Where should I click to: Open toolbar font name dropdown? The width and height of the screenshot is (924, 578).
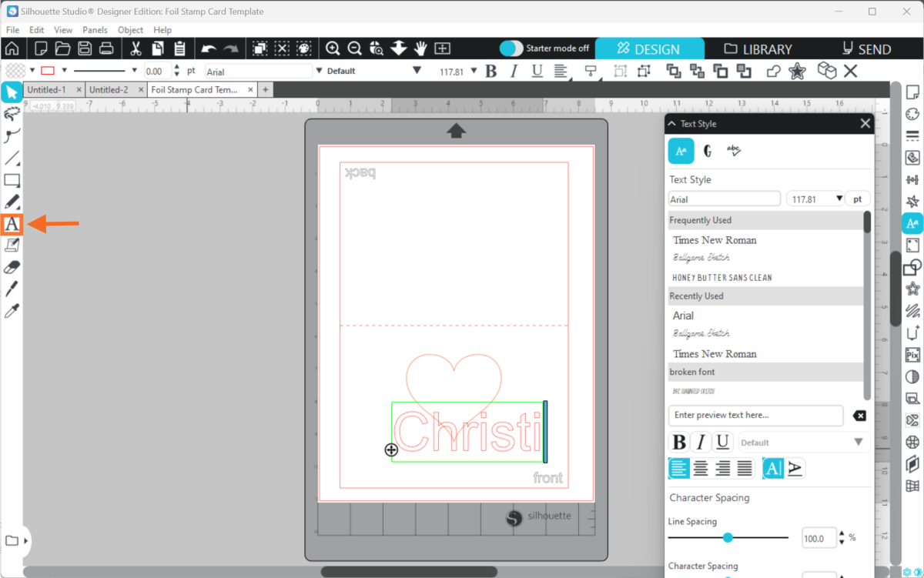[x=320, y=71]
